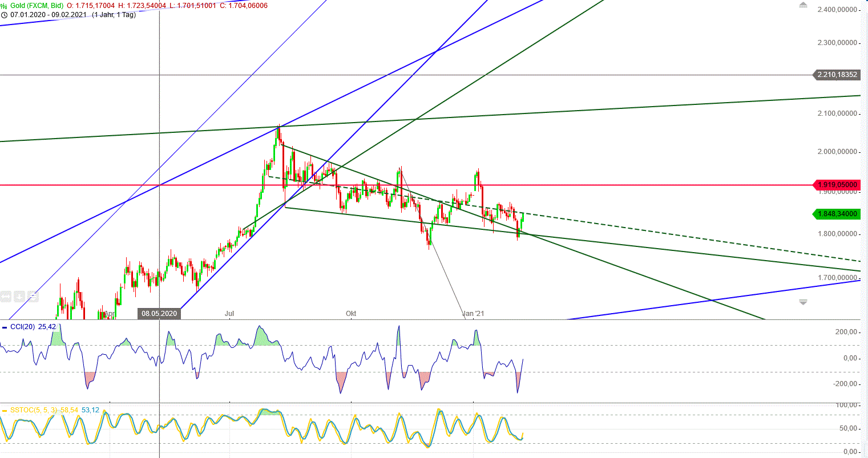The image size is (868, 458).
Task: Click the 2.000,00000 price scale value
Action: pos(837,152)
